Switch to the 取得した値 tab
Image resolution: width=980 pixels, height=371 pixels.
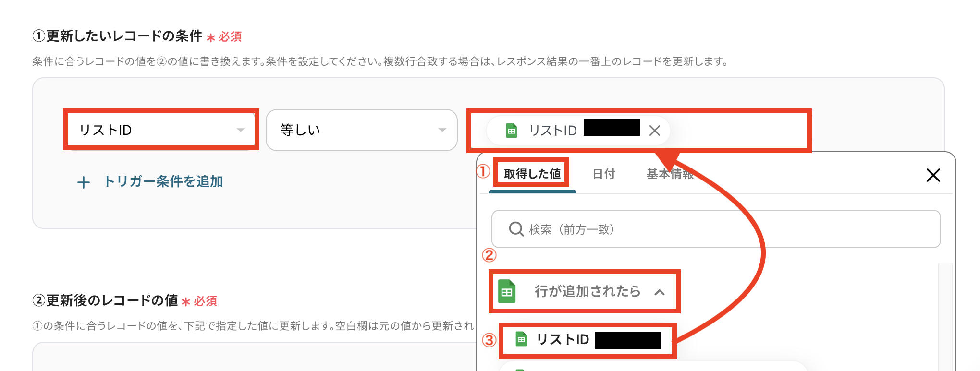pyautogui.click(x=532, y=174)
